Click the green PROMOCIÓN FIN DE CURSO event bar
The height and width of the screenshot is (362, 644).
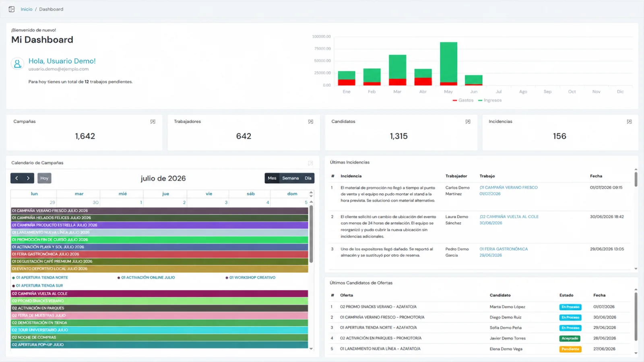pyautogui.click(x=159, y=240)
